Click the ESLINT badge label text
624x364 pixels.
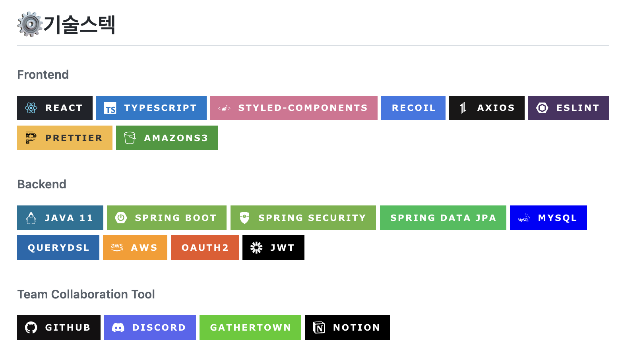click(x=577, y=108)
